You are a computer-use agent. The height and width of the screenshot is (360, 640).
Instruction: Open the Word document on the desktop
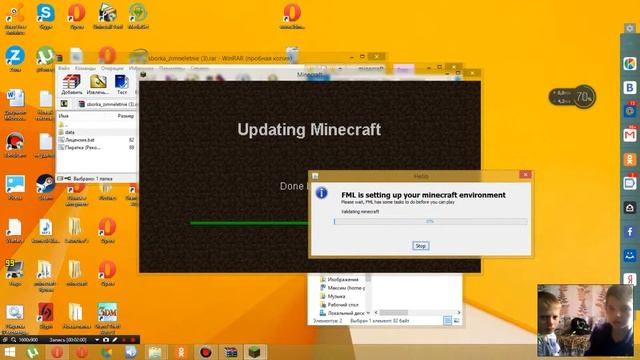16,105
